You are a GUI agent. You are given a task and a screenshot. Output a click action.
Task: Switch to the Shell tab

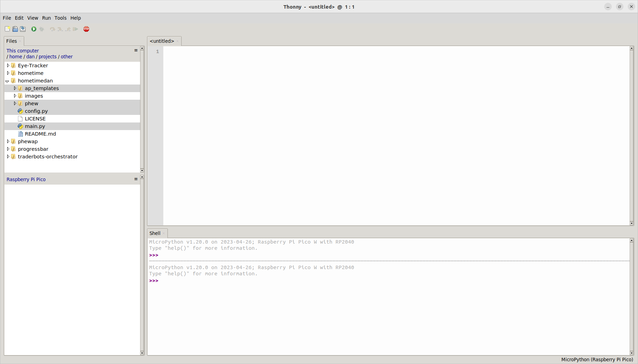click(155, 233)
